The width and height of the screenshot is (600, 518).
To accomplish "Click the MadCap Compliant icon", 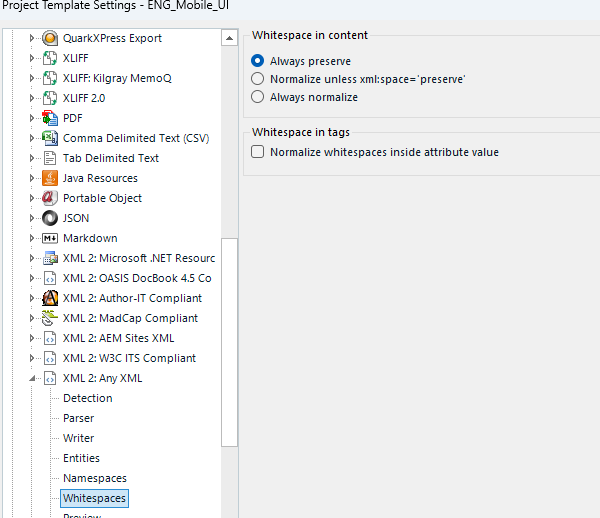I will point(50,318).
